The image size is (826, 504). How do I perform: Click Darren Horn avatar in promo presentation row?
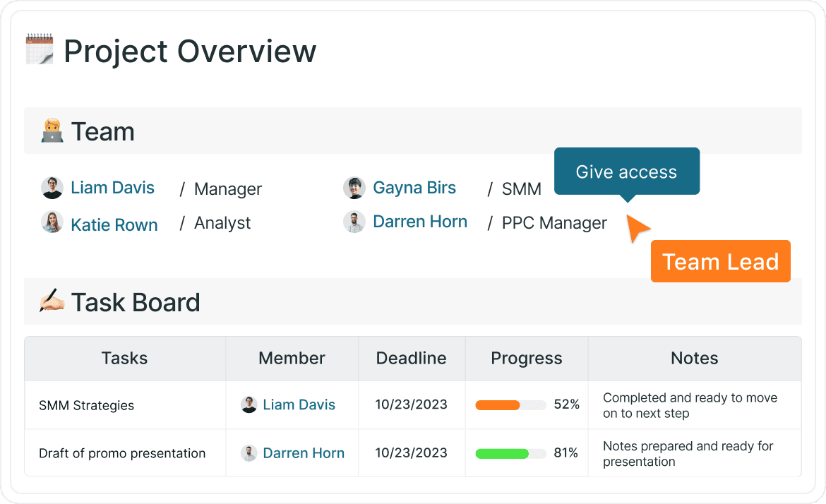(249, 453)
